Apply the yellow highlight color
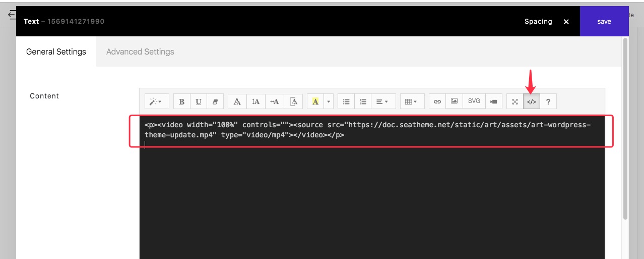644x259 pixels. point(315,101)
